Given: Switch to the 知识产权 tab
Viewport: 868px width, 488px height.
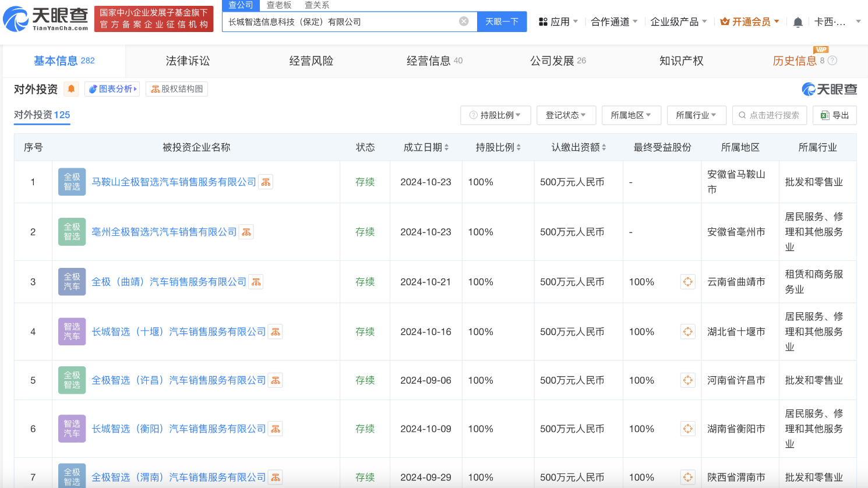Looking at the screenshot, I should point(681,61).
